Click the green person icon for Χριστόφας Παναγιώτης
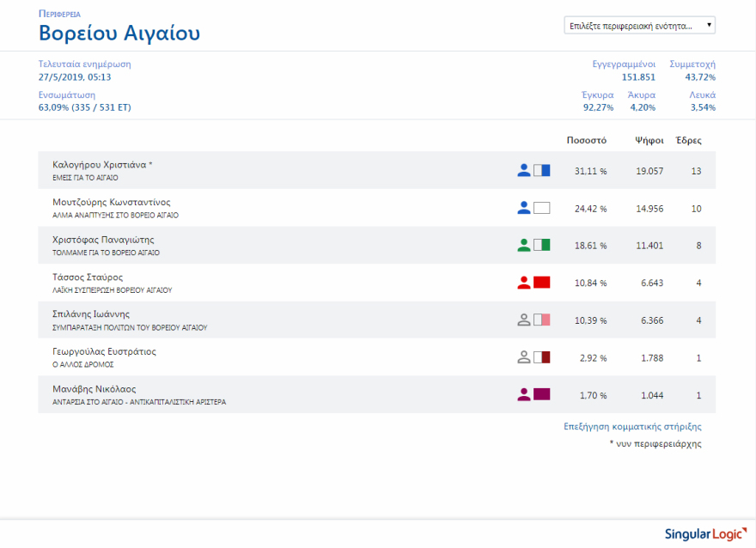Screen dimensions: 756x548 pyautogui.click(x=524, y=245)
